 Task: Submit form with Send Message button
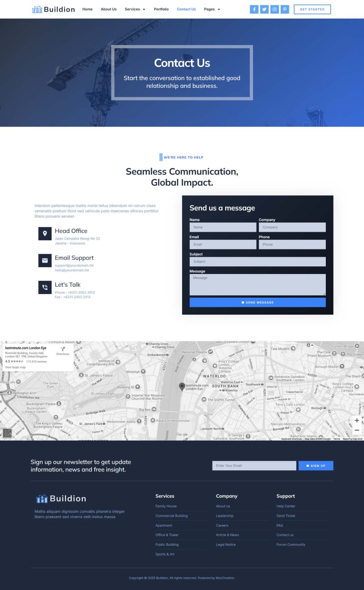pos(258,302)
